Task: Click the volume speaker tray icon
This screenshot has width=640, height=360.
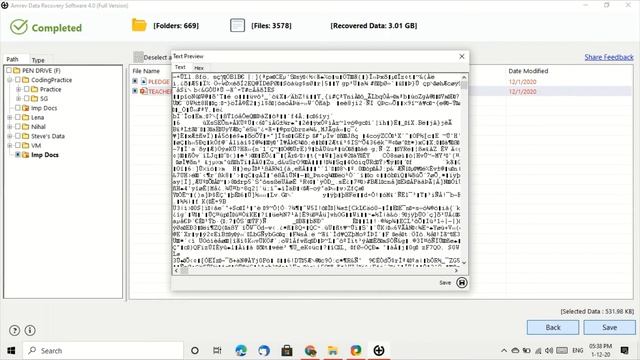Action: pyautogui.click(x=549, y=351)
